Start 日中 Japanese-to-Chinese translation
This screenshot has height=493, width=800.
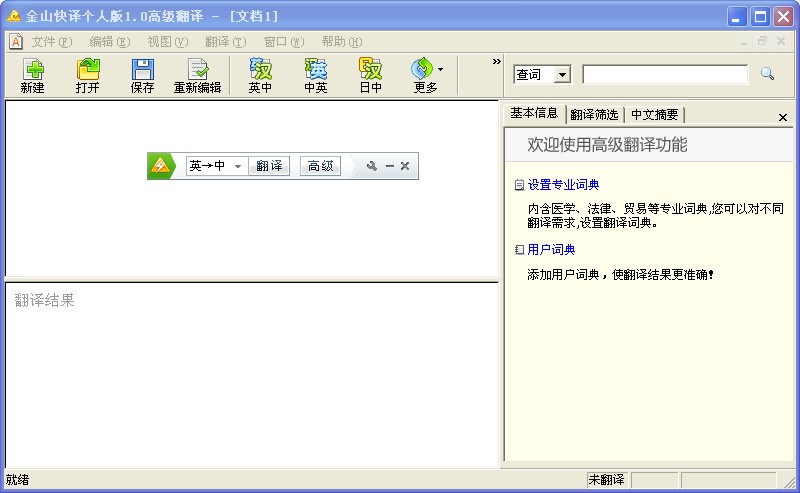point(370,75)
